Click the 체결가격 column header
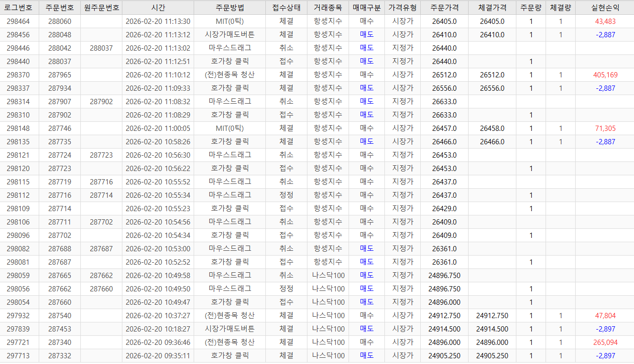The image size is (634, 364). click(492, 8)
